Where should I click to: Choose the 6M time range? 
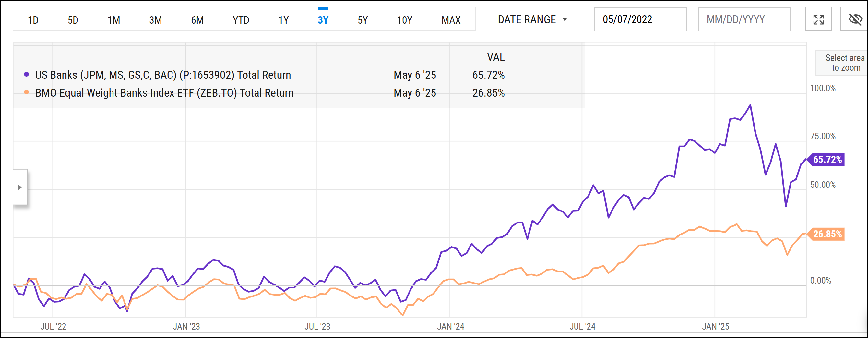197,20
